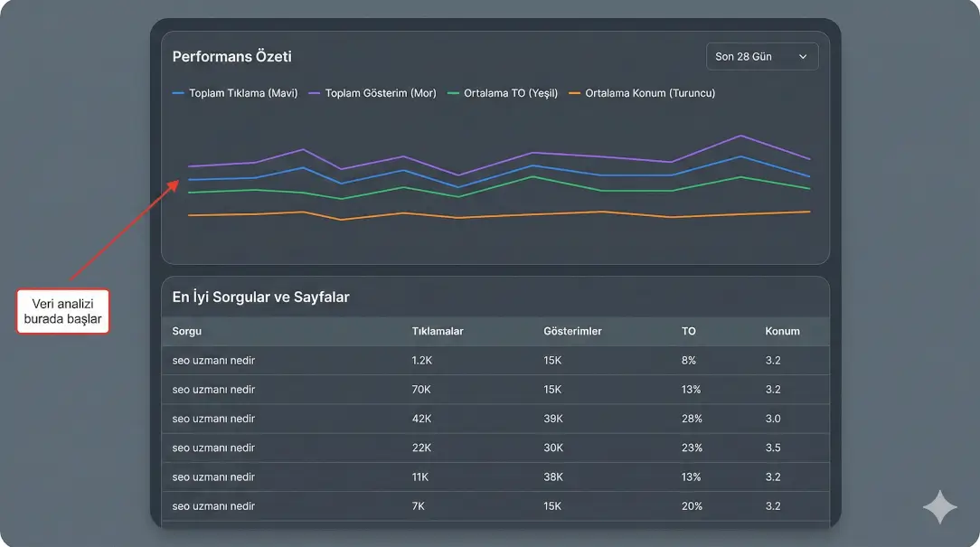This screenshot has height=547, width=980.
Task: Click the Veri analizi burada başlar annotation
Action: (x=62, y=310)
